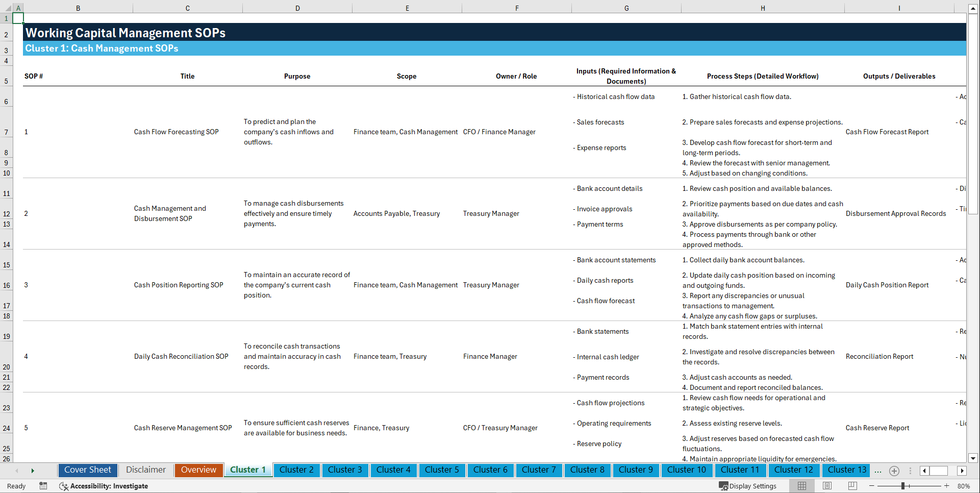Switch to Normal view in the status bar
The width and height of the screenshot is (980, 493).
click(801, 486)
